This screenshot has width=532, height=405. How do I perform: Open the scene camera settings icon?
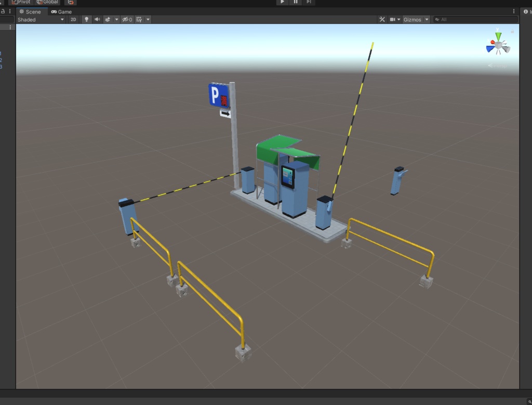(393, 19)
